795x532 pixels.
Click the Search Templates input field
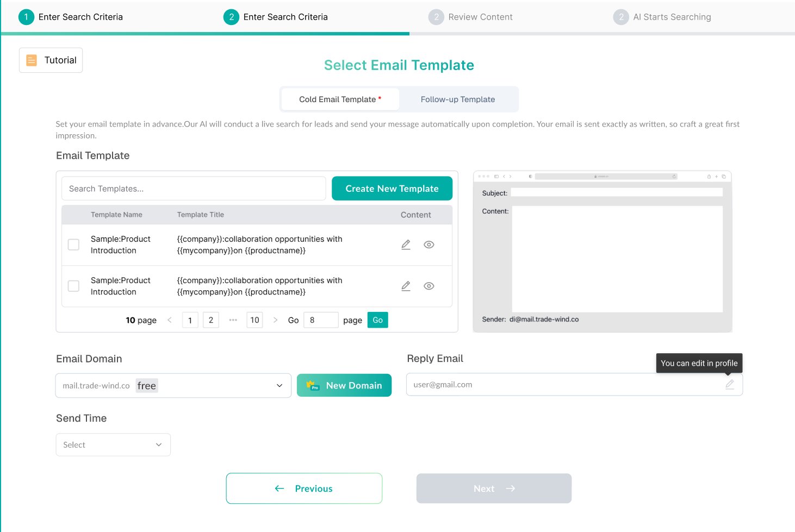(194, 188)
